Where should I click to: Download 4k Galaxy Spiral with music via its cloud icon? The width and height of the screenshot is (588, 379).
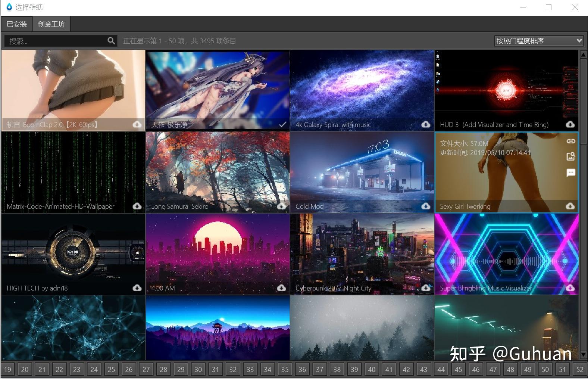coord(426,124)
